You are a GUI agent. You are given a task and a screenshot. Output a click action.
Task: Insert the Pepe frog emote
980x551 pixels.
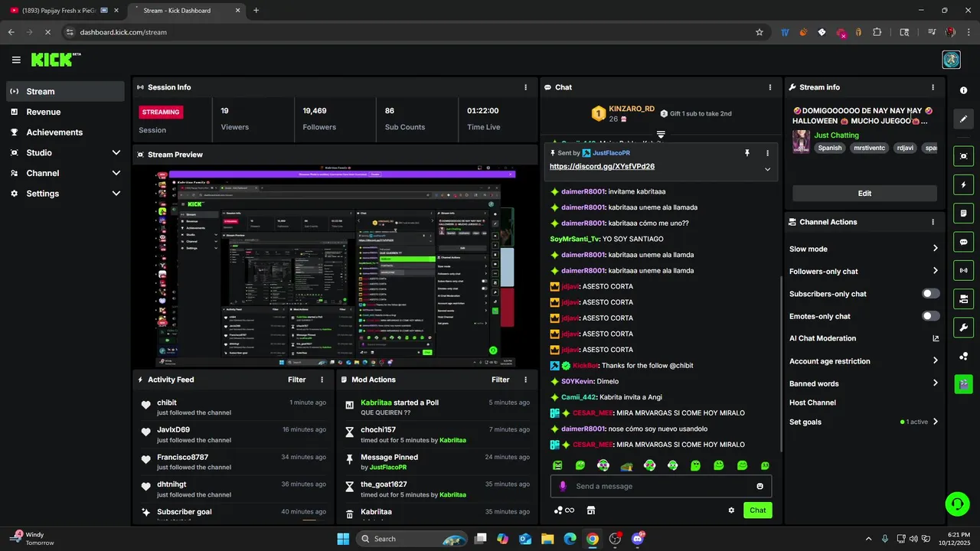pos(626,465)
